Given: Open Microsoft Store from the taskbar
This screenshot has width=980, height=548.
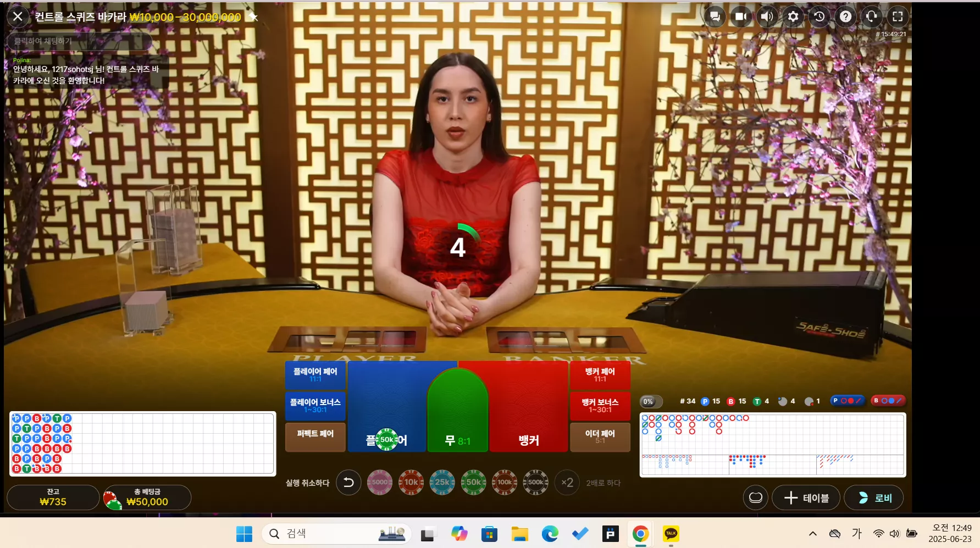Looking at the screenshot, I should [x=489, y=534].
